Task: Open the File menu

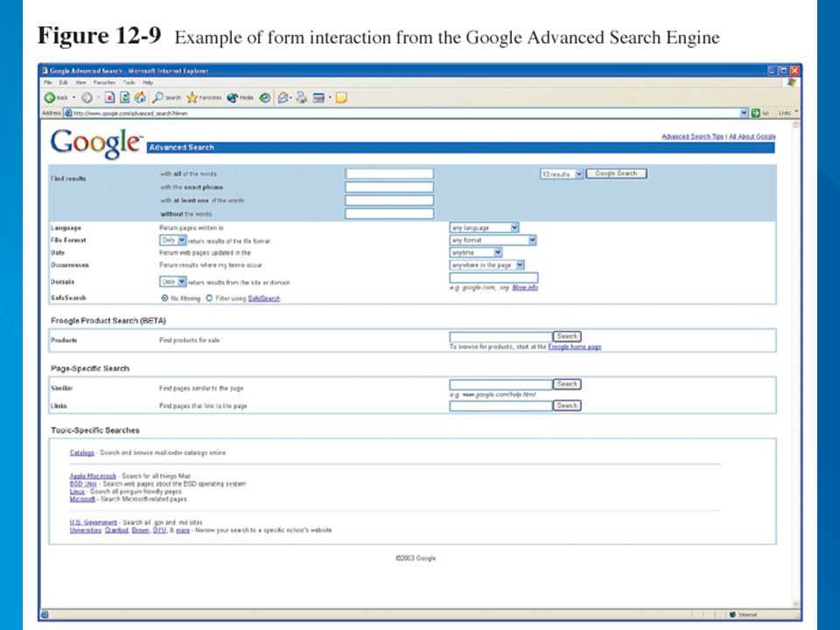Action: pyautogui.click(x=48, y=82)
